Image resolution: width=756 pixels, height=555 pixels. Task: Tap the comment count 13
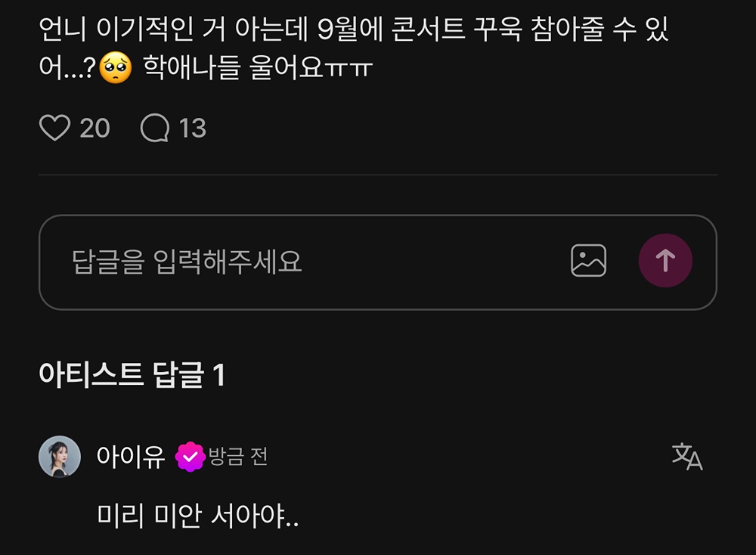click(x=192, y=129)
